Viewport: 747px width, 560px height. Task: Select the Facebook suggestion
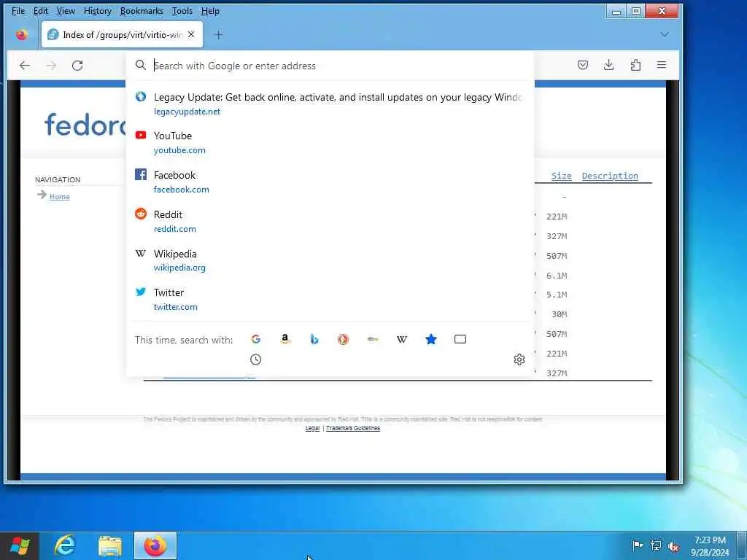pyautogui.click(x=330, y=182)
